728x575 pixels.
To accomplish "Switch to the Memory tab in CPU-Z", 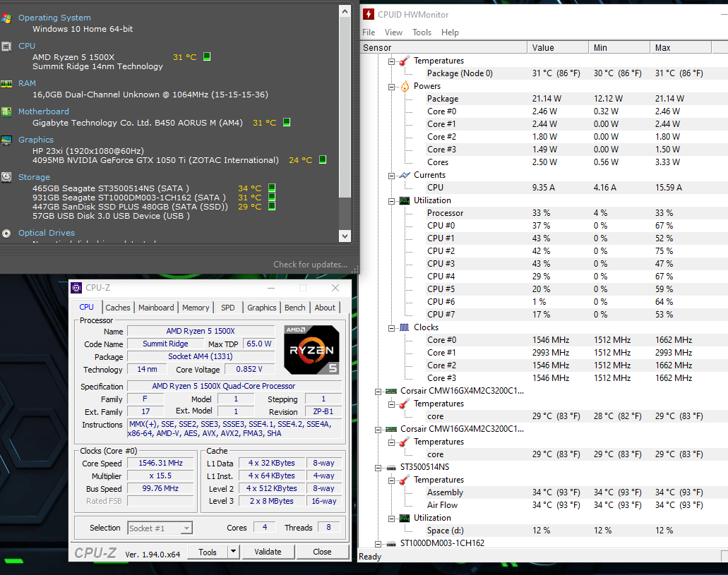I will 196,308.
